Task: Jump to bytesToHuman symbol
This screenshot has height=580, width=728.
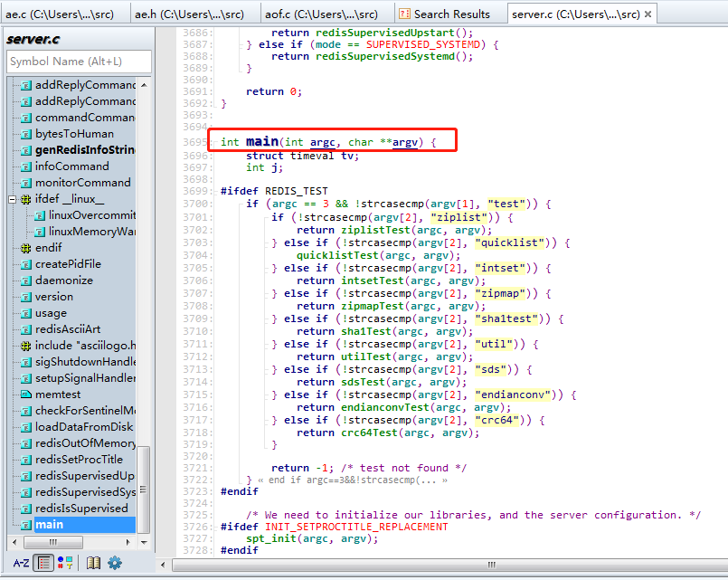Action: click(x=74, y=134)
